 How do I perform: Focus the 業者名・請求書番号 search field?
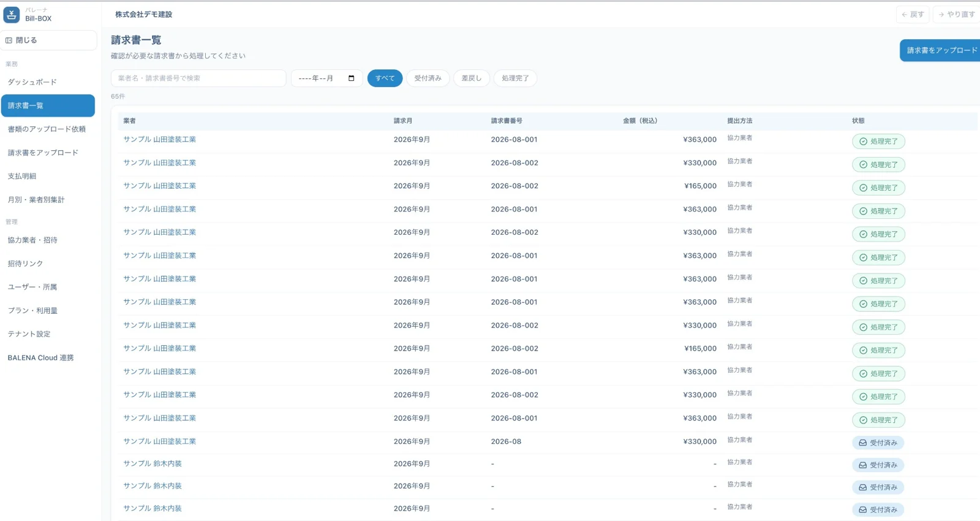pos(198,78)
